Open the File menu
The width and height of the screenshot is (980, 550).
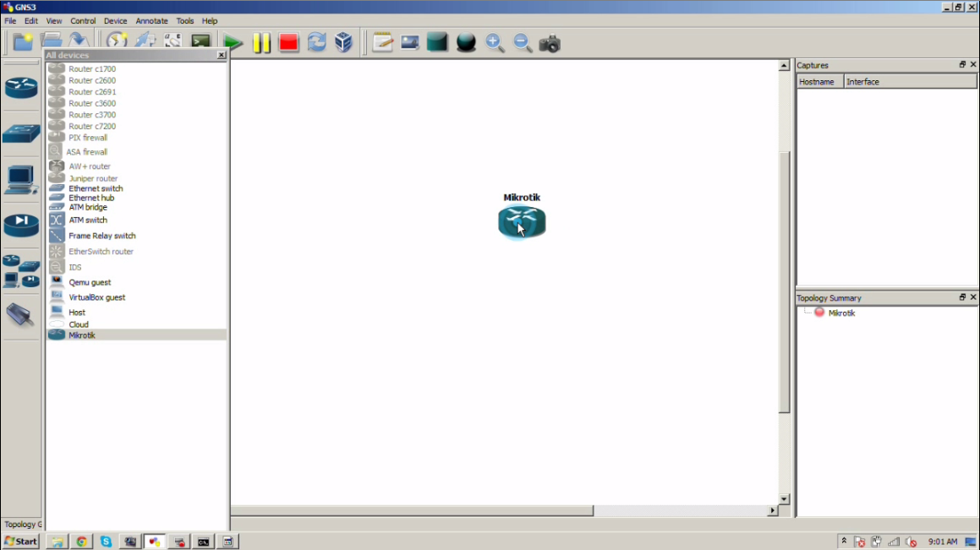[x=11, y=20]
